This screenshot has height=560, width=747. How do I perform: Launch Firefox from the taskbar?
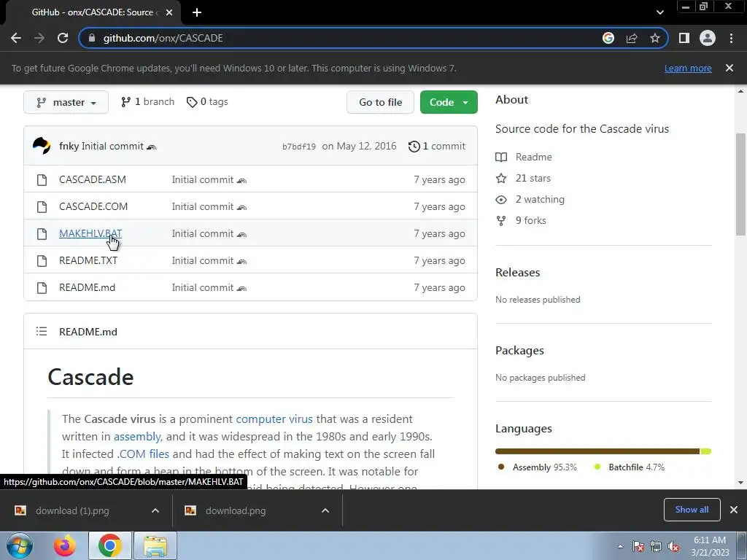click(x=64, y=545)
